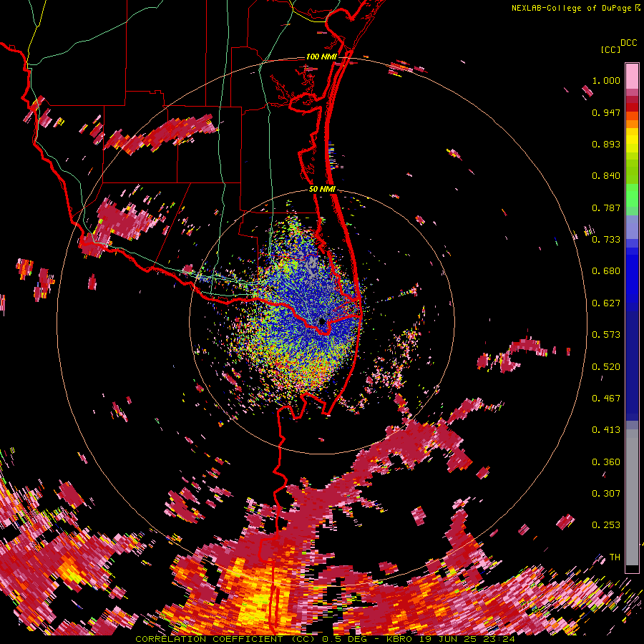Click the gray low-value color bar segment

pyautogui.click(x=632, y=497)
